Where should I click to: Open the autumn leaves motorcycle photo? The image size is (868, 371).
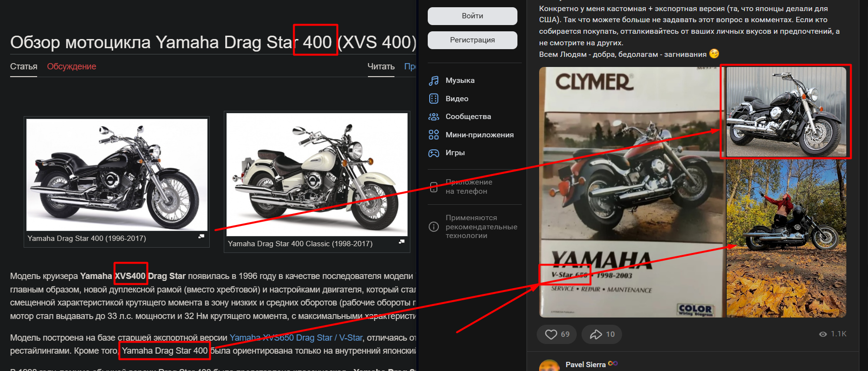(x=787, y=238)
